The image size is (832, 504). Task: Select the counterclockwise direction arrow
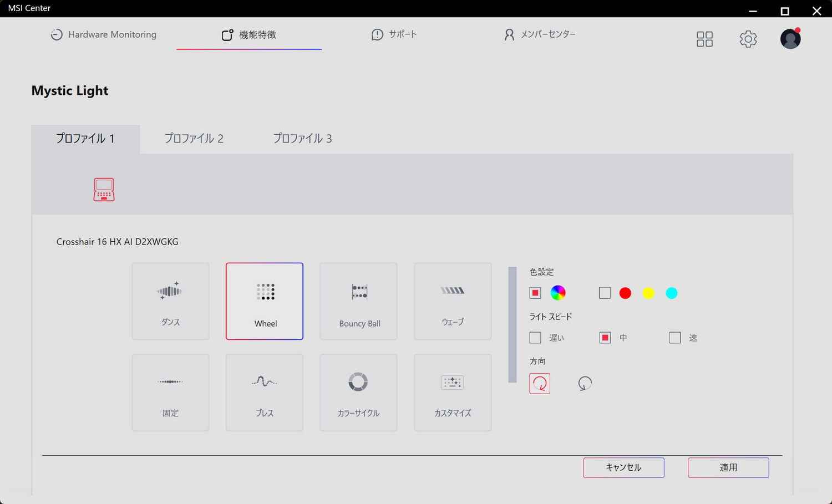coord(585,383)
